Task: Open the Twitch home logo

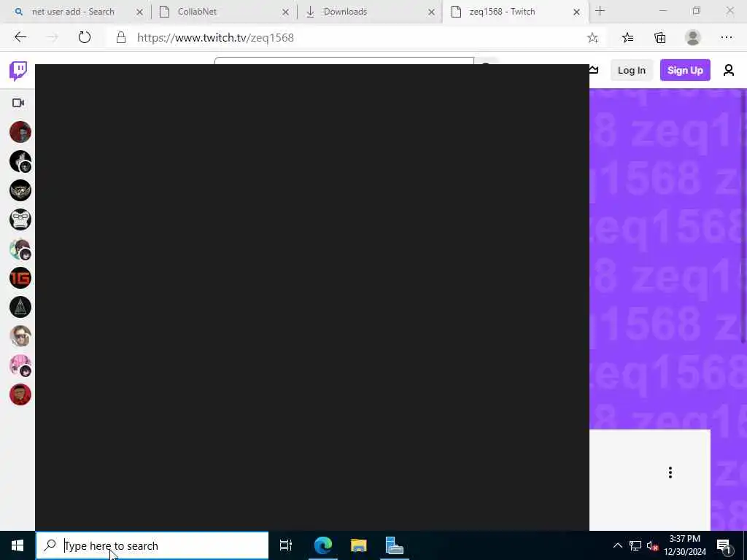Action: [18, 71]
